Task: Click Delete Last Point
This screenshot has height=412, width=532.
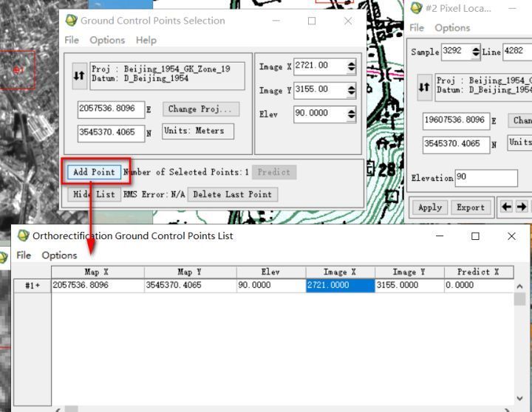Action: (x=233, y=194)
